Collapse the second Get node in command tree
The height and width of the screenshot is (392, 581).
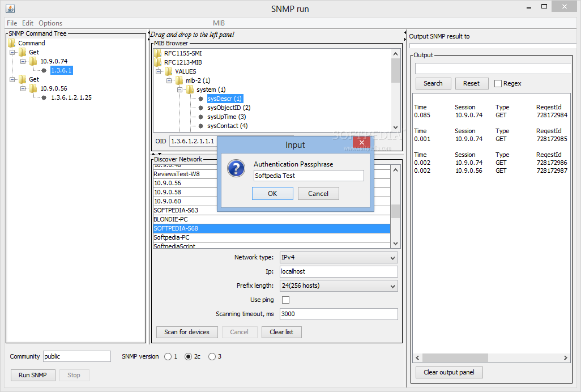click(x=12, y=79)
